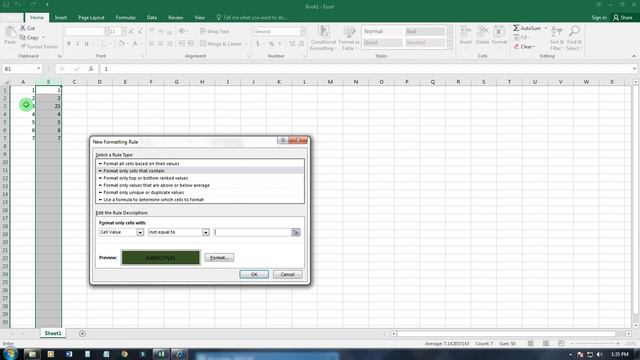
Task: Click the Format Painter brush
Action: coord(39,47)
